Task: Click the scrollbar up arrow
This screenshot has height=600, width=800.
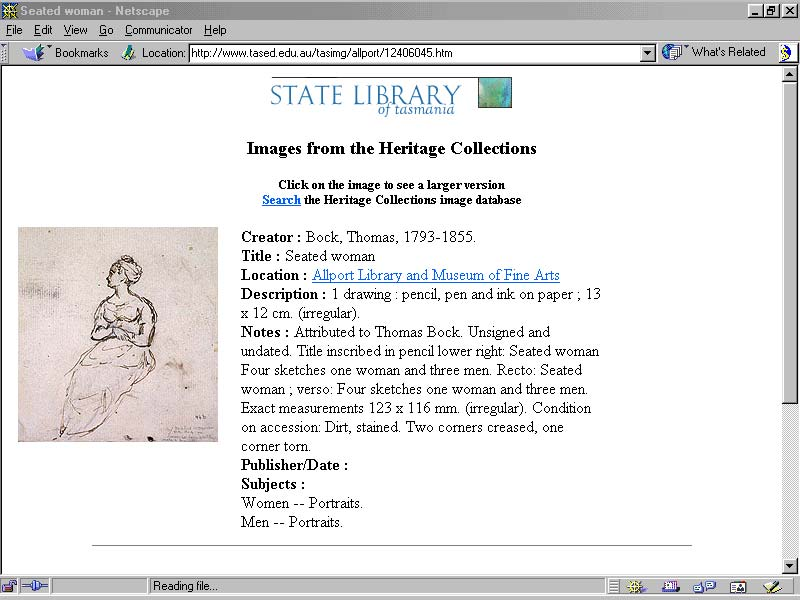Action: [x=789, y=75]
